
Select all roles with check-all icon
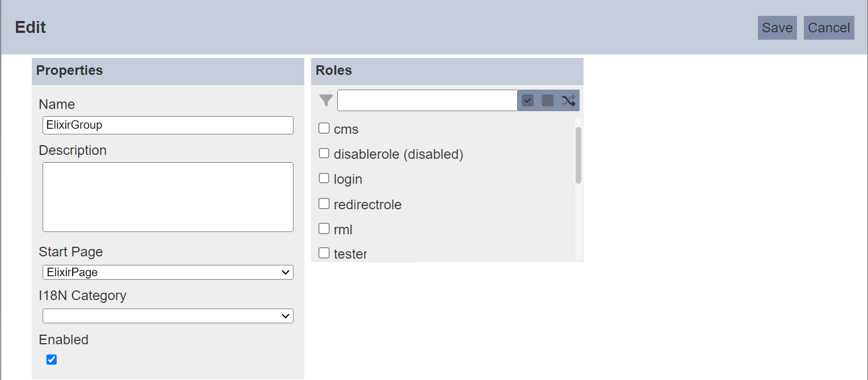pos(528,101)
